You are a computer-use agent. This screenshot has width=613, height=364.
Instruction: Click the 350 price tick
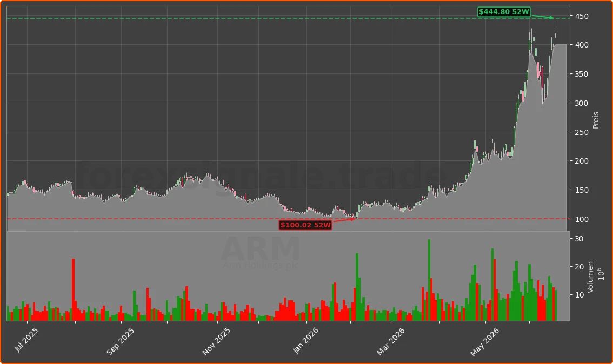pyautogui.click(x=582, y=74)
